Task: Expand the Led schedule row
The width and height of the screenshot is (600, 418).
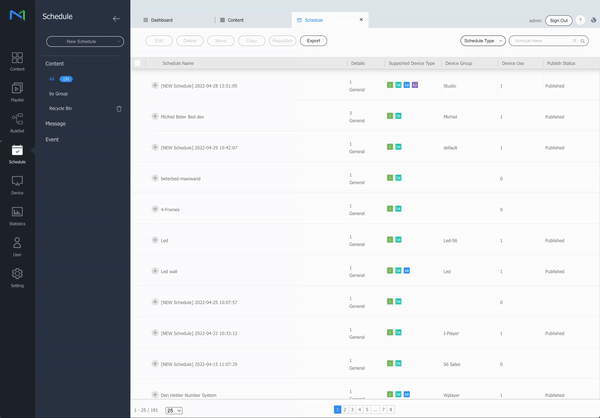Action: [155, 240]
